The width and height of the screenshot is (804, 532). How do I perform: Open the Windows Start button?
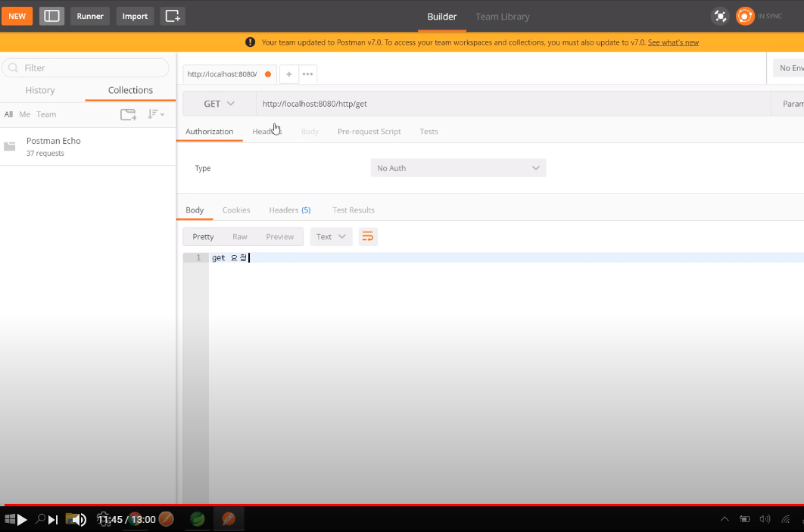9,519
